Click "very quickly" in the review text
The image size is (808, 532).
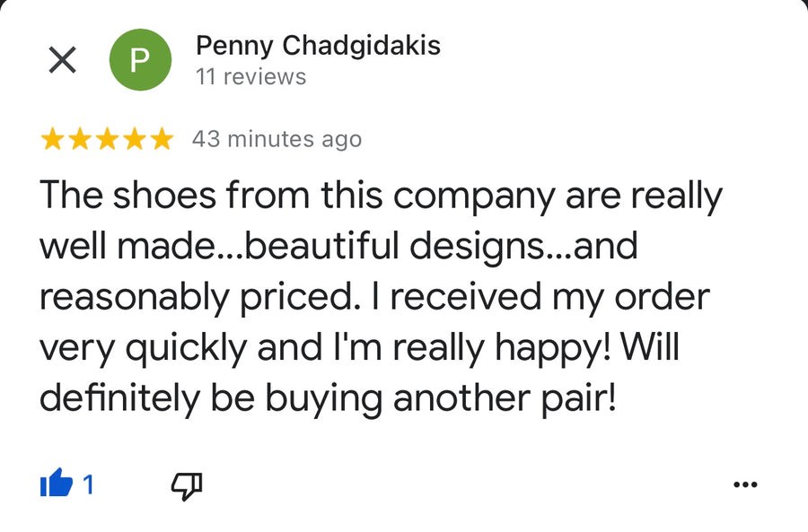144,348
